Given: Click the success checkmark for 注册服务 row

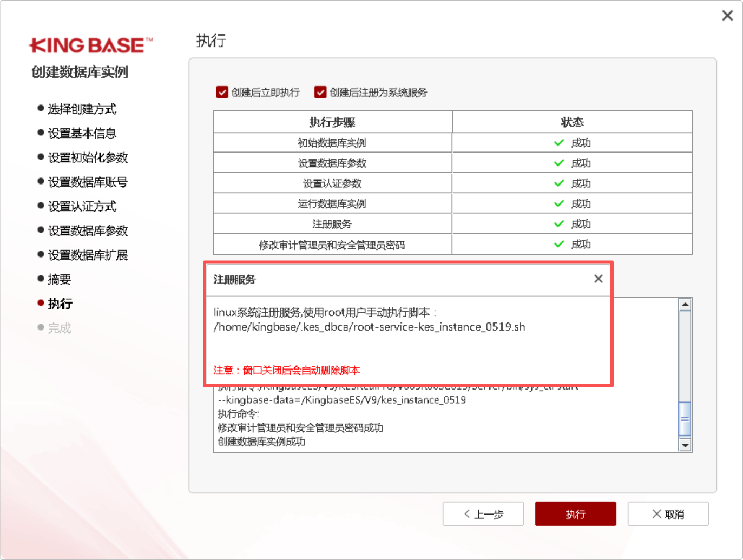Looking at the screenshot, I should point(559,224).
